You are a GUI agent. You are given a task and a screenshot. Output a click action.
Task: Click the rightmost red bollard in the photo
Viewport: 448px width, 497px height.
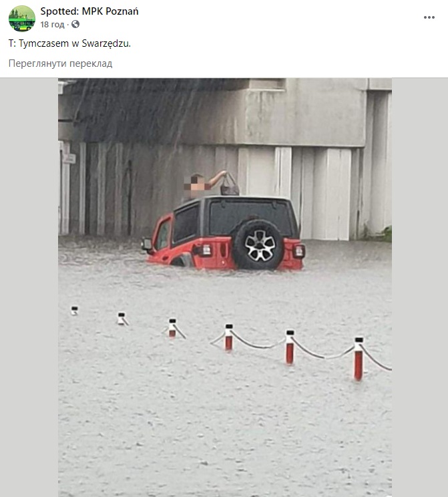[x=359, y=358]
